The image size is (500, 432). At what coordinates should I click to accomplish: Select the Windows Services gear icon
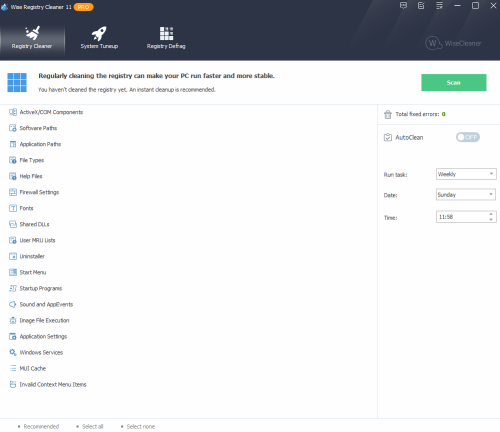click(13, 352)
